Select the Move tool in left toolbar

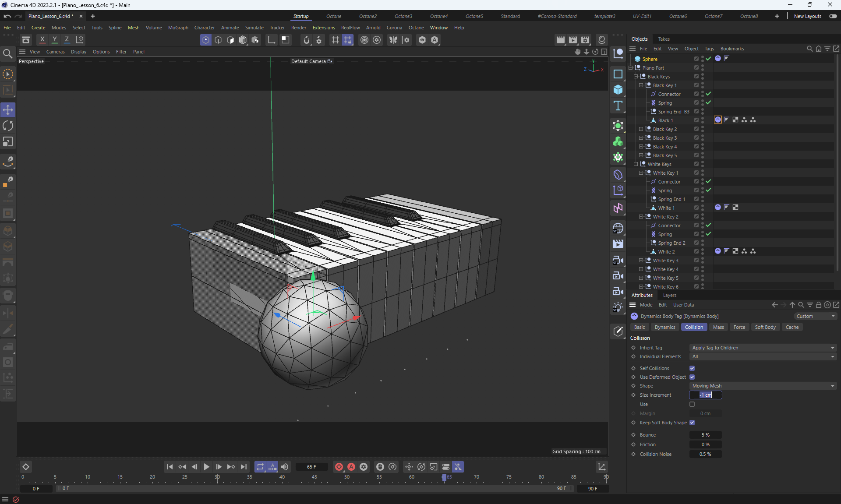(x=8, y=110)
